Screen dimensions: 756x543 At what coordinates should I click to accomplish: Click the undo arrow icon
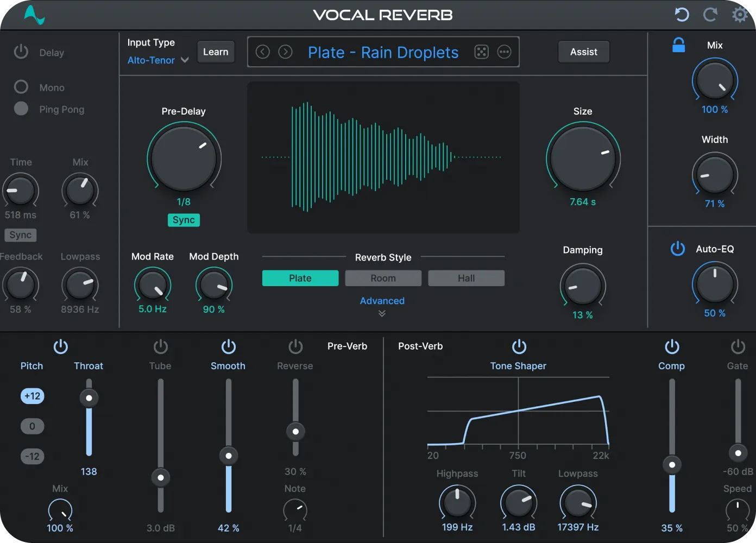coord(682,15)
